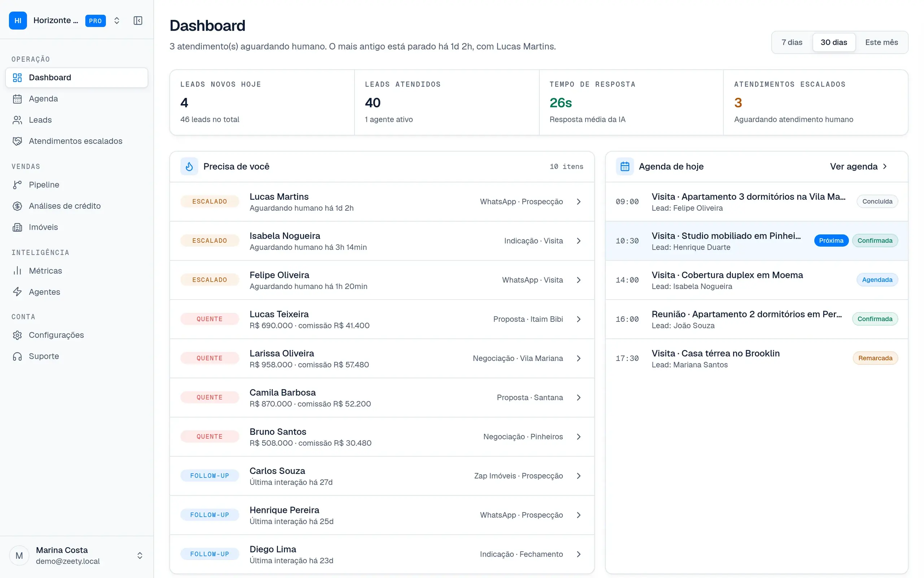Click the Configurações gear icon

(17, 335)
